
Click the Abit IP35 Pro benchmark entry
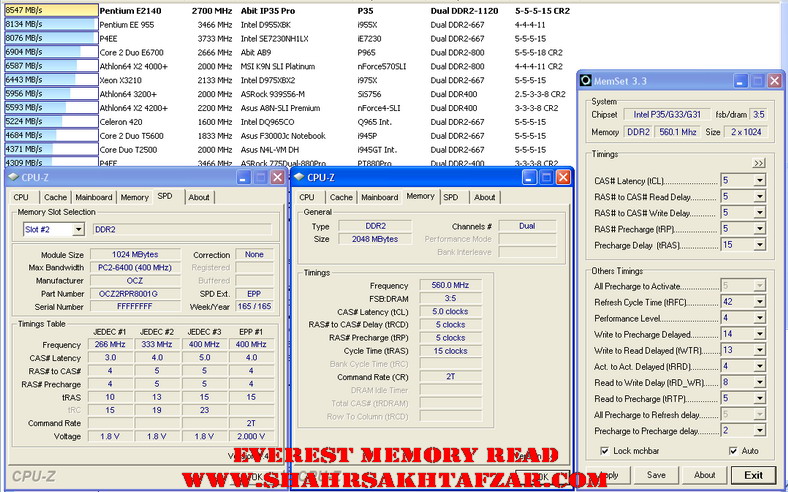(x=268, y=11)
